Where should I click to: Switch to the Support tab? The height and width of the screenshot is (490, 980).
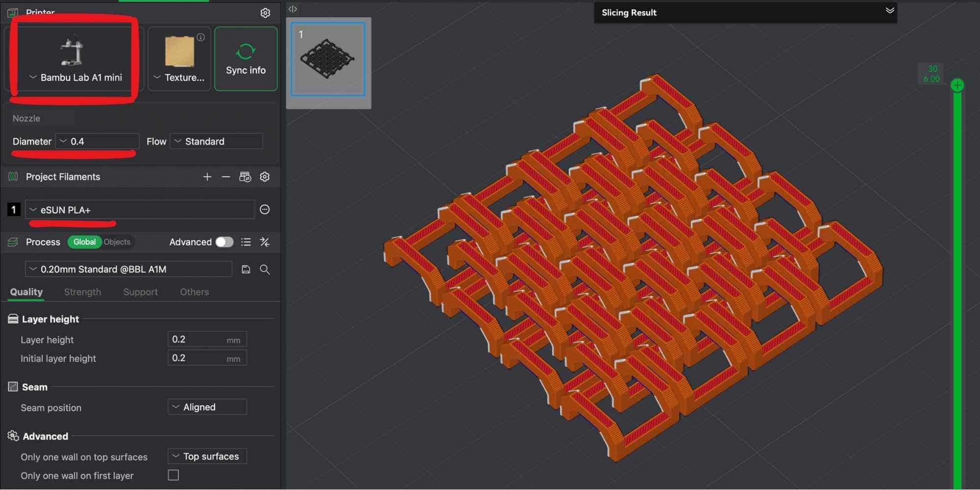pyautogui.click(x=141, y=292)
